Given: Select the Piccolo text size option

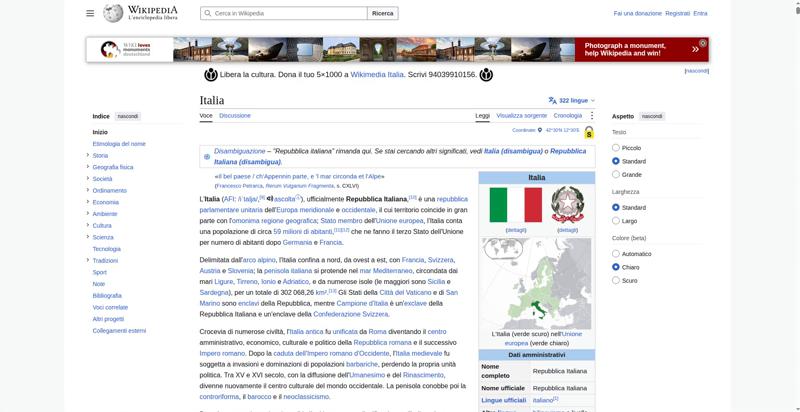Looking at the screenshot, I should click(x=616, y=148).
